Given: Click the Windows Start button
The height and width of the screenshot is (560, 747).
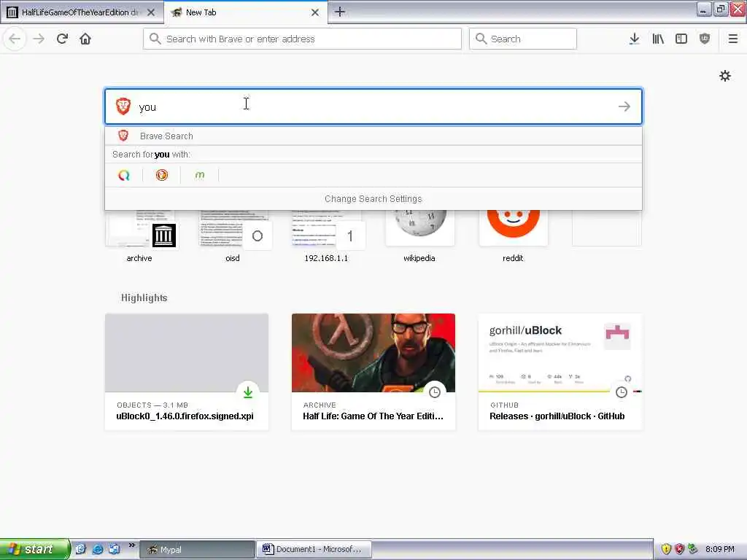Looking at the screenshot, I should (x=34, y=549).
